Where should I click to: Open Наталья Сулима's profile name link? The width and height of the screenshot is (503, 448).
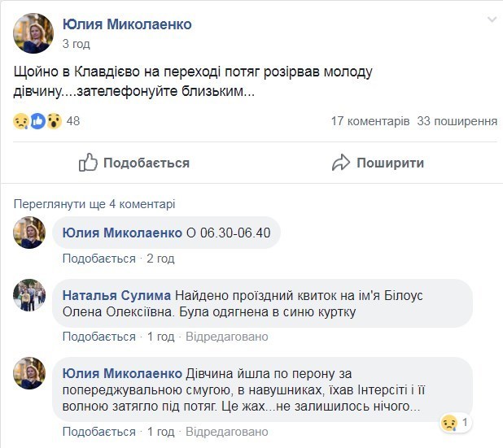[116, 295]
